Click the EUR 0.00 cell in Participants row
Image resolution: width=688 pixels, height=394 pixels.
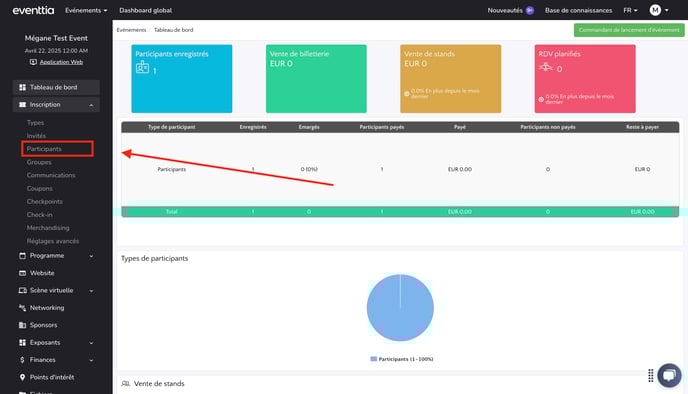(x=460, y=169)
